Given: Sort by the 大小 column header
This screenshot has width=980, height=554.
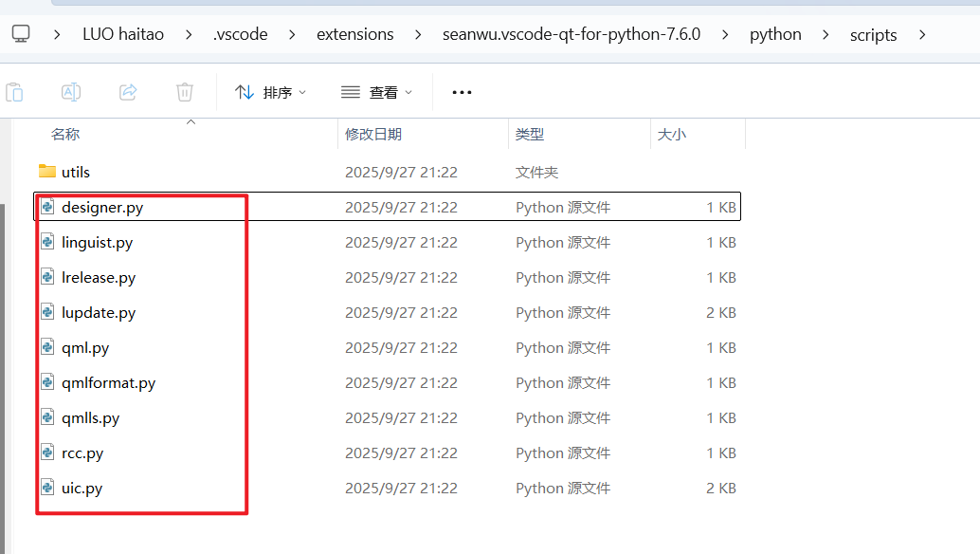Looking at the screenshot, I should [x=672, y=135].
